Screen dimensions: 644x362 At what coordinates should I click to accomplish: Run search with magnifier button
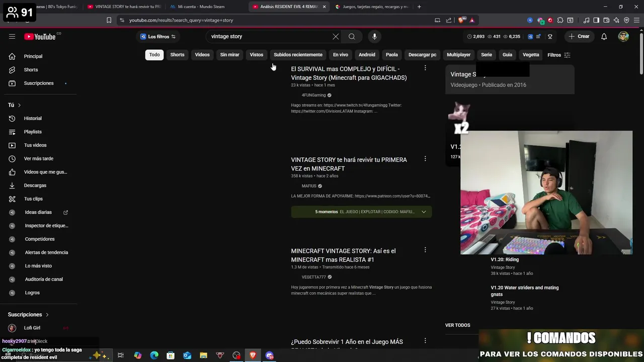coord(352,36)
